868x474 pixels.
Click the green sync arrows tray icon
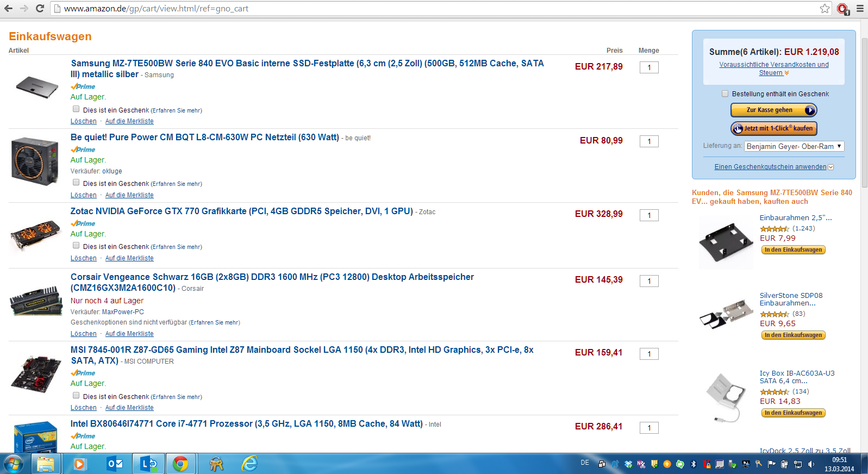pyautogui.click(x=680, y=464)
